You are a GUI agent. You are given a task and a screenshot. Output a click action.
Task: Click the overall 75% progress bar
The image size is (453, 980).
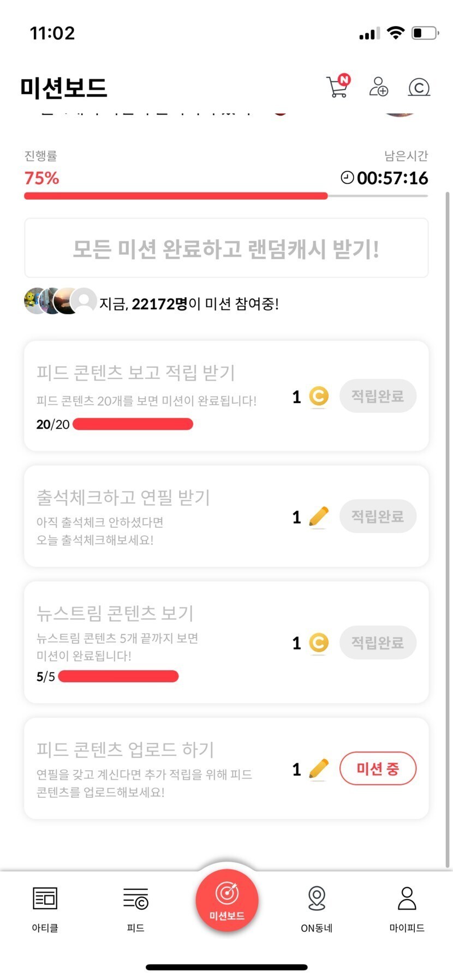(x=226, y=196)
